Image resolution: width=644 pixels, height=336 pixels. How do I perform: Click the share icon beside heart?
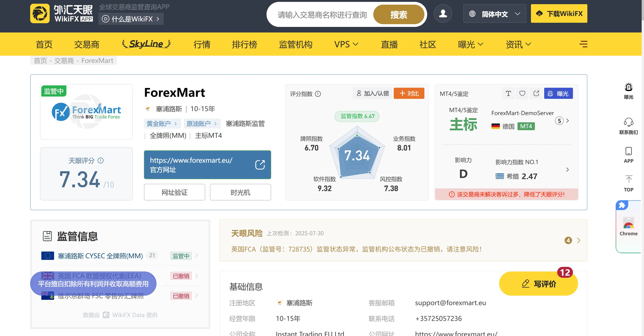point(536,94)
